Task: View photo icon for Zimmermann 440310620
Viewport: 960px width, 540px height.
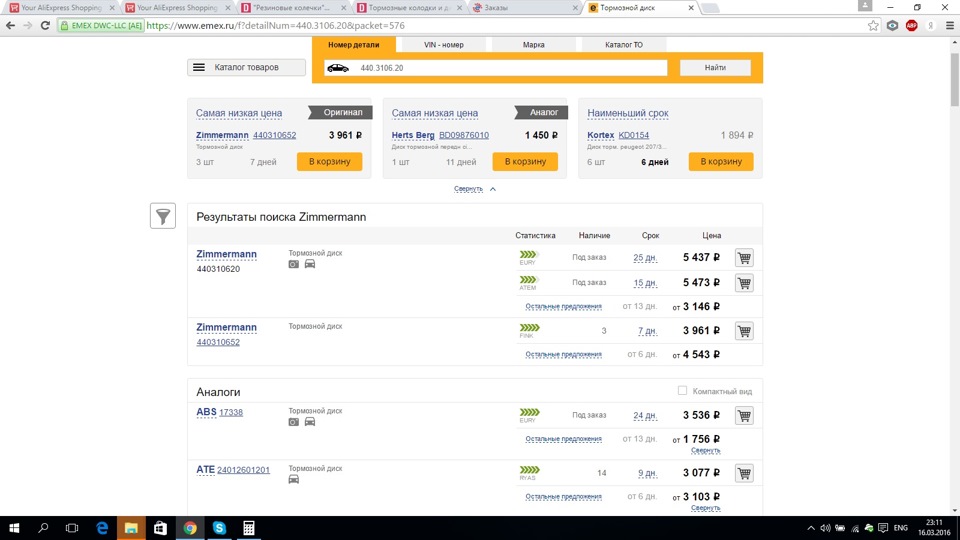Action: (x=294, y=264)
